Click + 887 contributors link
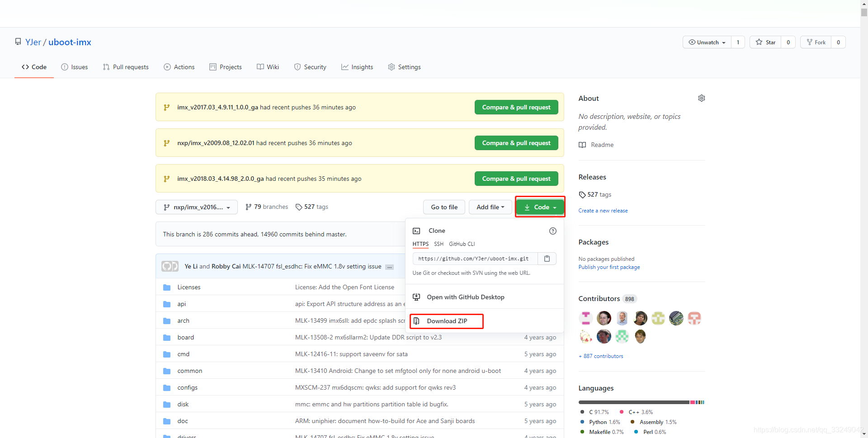This screenshot has width=868, height=438. click(x=601, y=356)
